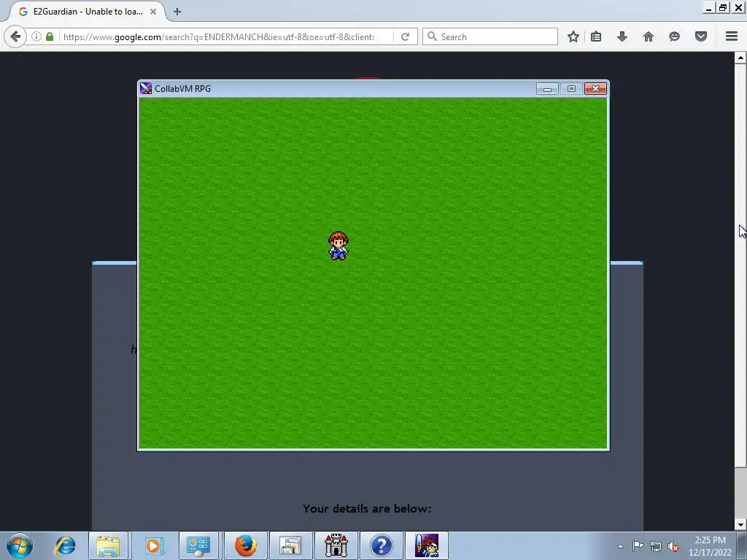
Task: Click the page scrollbar down arrow
Action: click(740, 525)
